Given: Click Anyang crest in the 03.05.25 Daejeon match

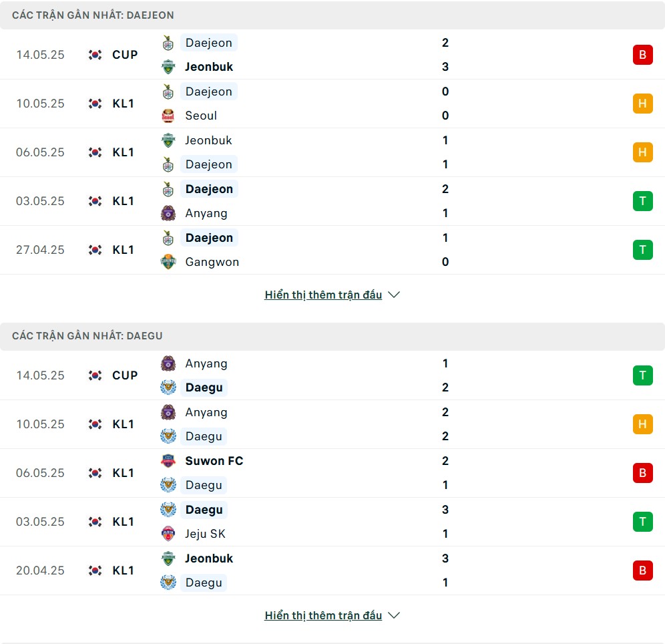Looking at the screenshot, I should (168, 213).
